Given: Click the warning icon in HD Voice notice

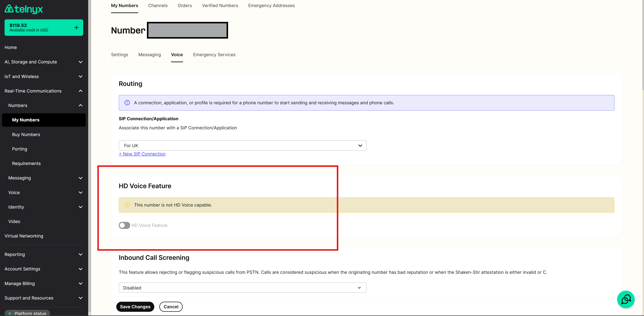Looking at the screenshot, I should 127,205.
